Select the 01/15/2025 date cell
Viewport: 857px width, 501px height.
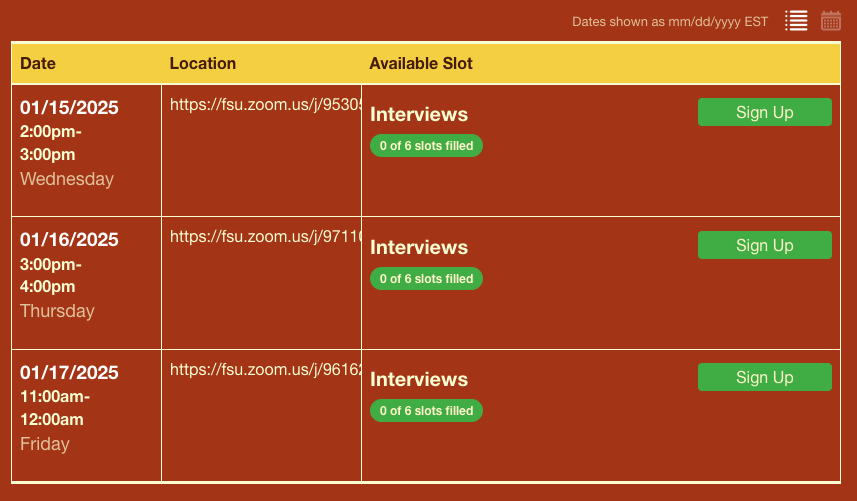[x=69, y=108]
